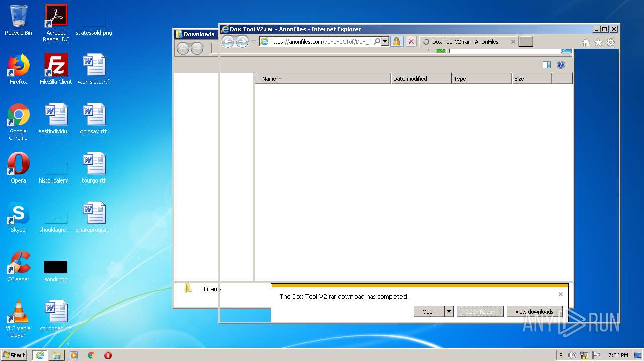
Task: Expand the Open button dropdown arrow
Action: coord(449,312)
